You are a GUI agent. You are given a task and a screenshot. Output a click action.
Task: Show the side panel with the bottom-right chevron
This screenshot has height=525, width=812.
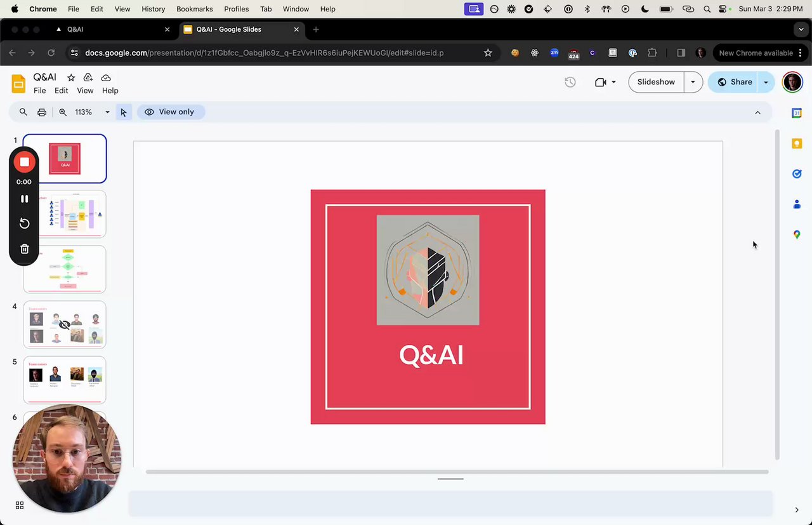coord(797,510)
